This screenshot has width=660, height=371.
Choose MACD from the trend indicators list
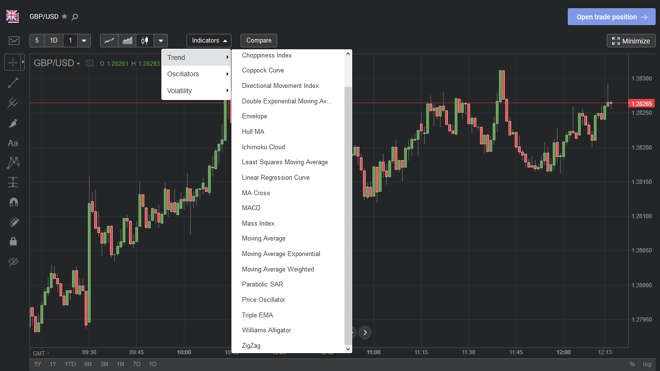click(x=251, y=208)
